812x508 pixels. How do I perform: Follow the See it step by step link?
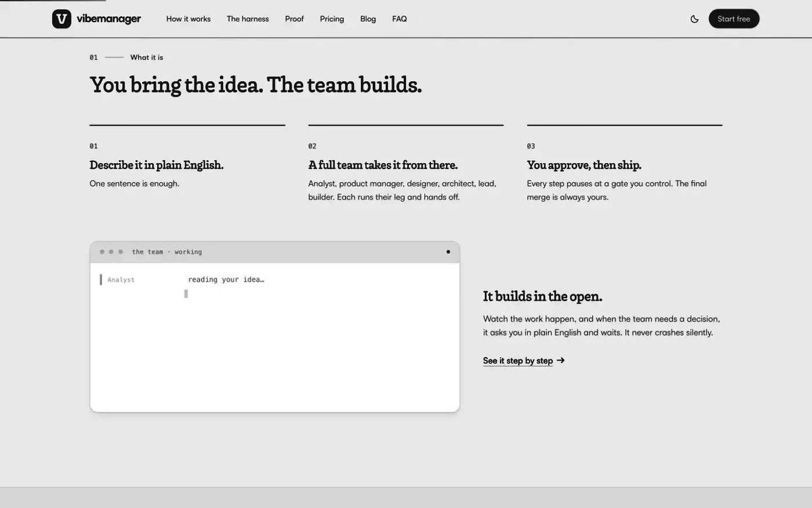coord(524,361)
